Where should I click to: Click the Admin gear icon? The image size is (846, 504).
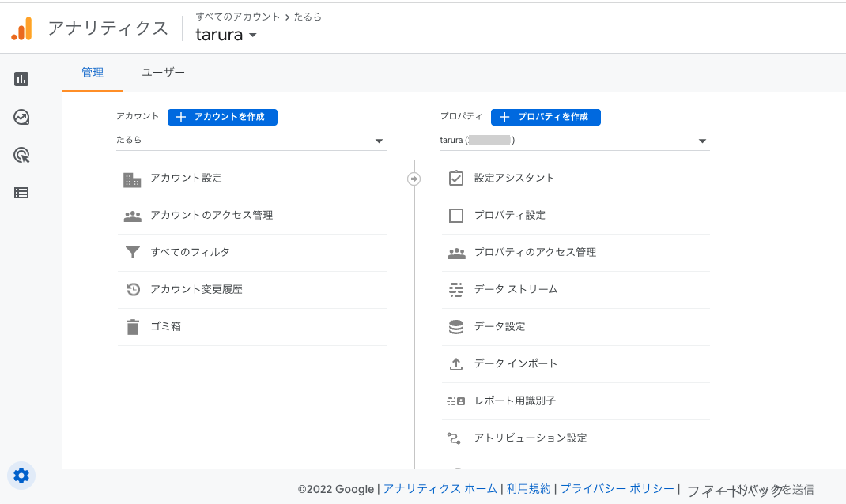21,476
